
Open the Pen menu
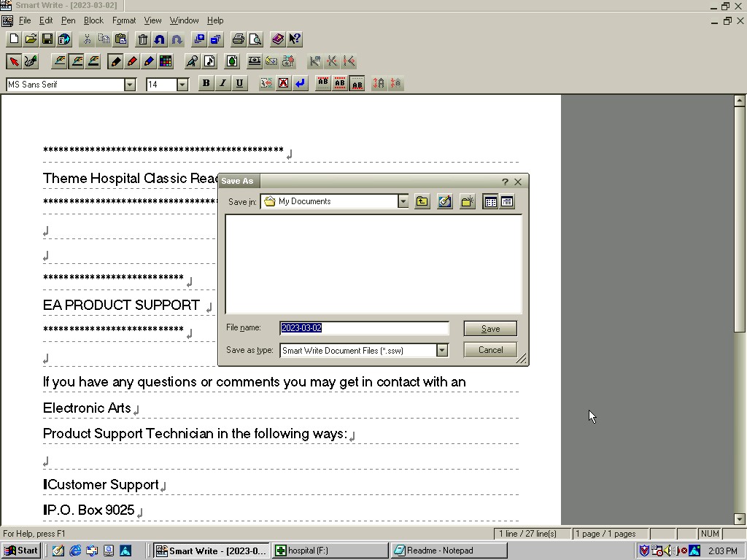click(x=68, y=20)
